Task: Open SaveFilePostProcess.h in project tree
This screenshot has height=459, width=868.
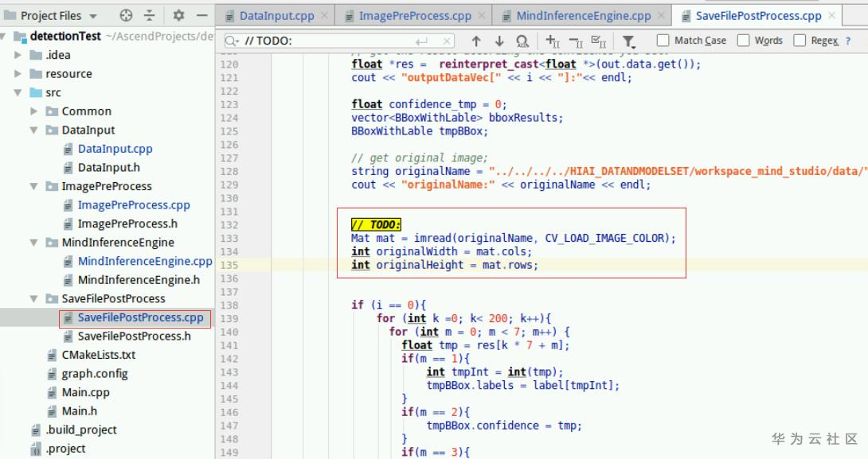Action: [134, 336]
